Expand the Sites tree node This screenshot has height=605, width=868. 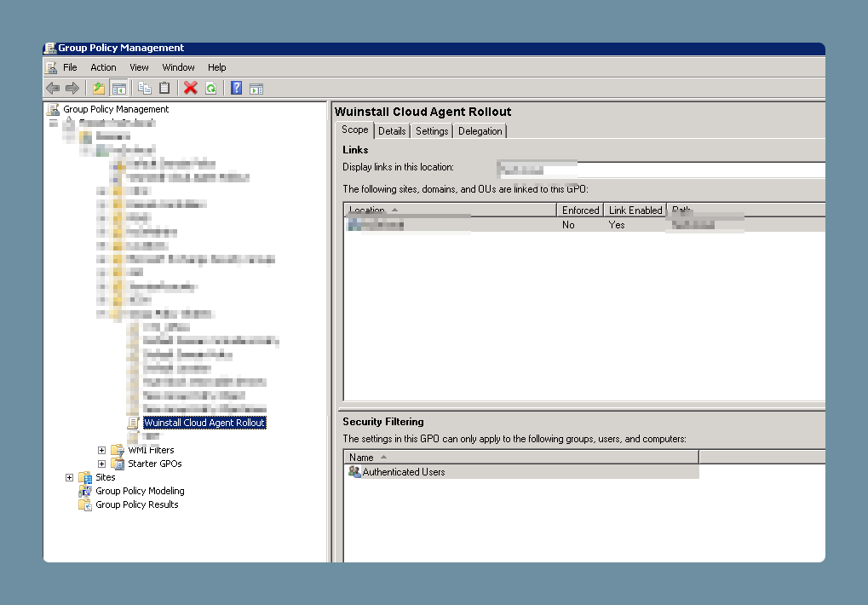pos(69,478)
